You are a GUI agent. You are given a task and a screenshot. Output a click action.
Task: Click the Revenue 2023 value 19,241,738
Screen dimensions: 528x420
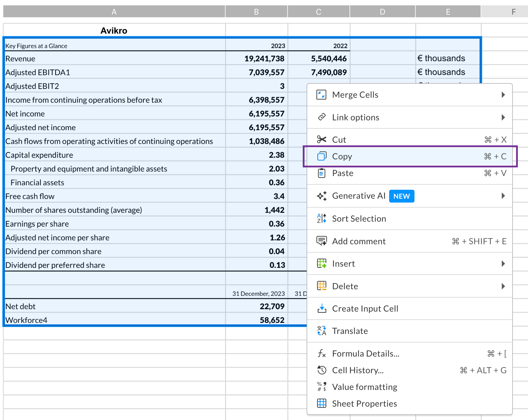click(x=257, y=58)
